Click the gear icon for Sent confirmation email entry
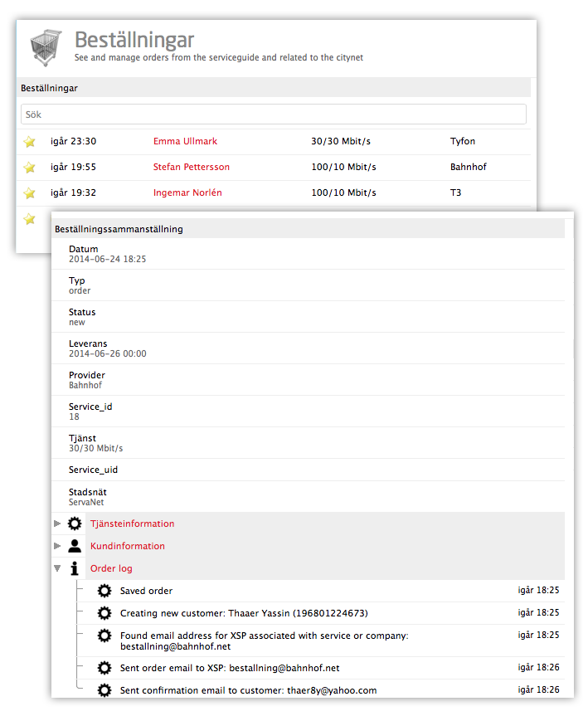 pos(104,690)
